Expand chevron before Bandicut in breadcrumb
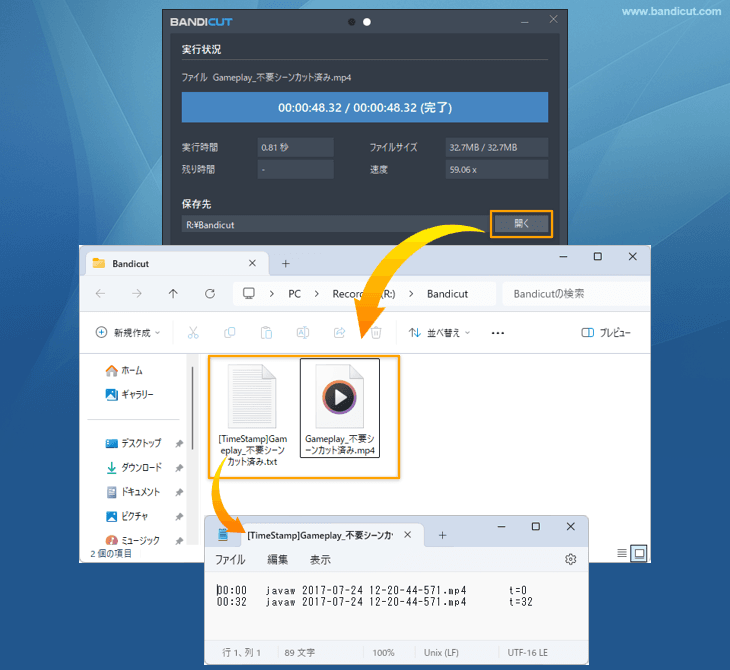This screenshot has height=670, width=730. (x=411, y=294)
